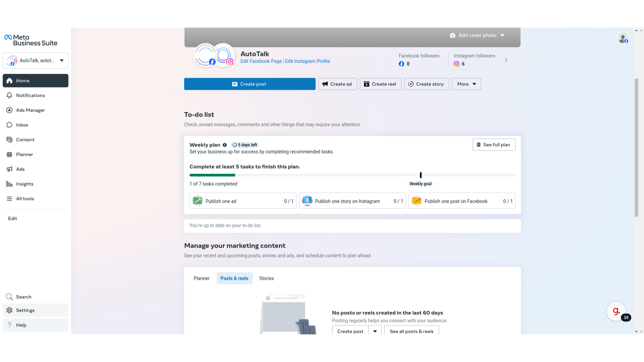Image resolution: width=644 pixels, height=362 pixels.
Task: Open the Home sidebar item
Action: tap(36, 80)
